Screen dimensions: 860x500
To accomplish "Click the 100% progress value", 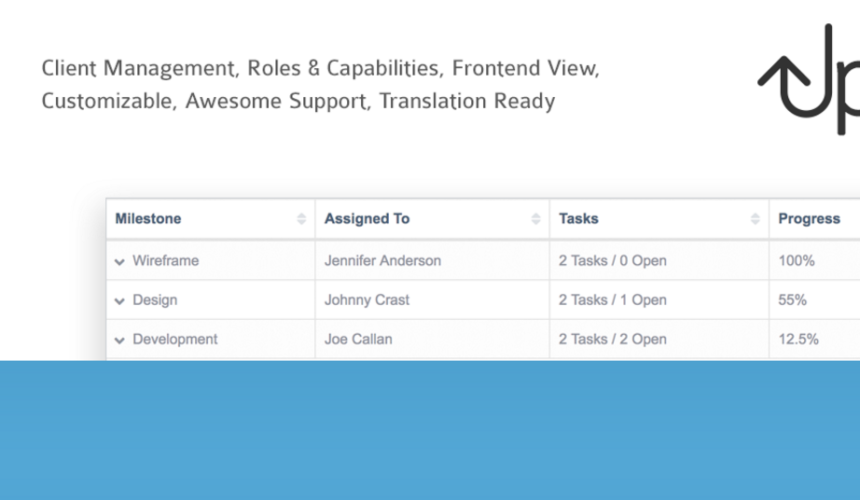I will tap(796, 260).
